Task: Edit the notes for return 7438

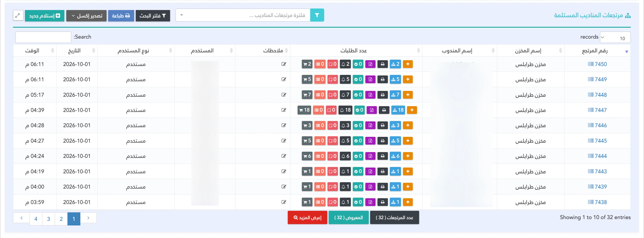Action: tap(284, 202)
